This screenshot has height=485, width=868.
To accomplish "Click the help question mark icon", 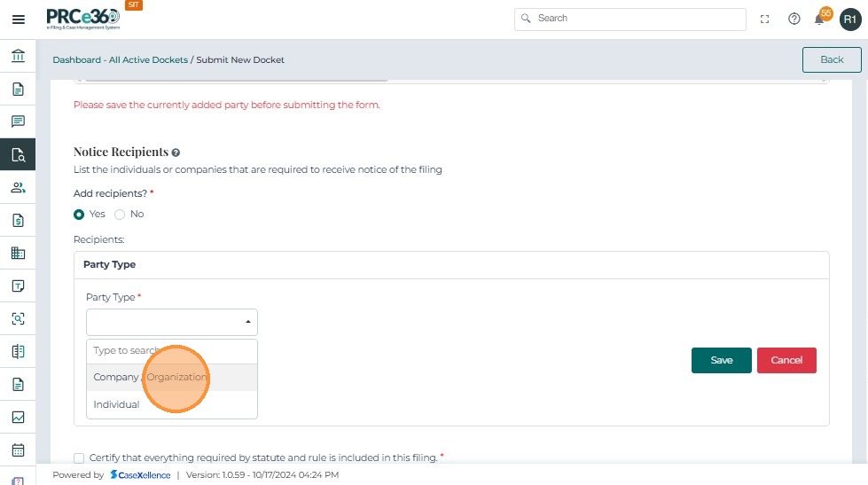I will pyautogui.click(x=794, y=19).
